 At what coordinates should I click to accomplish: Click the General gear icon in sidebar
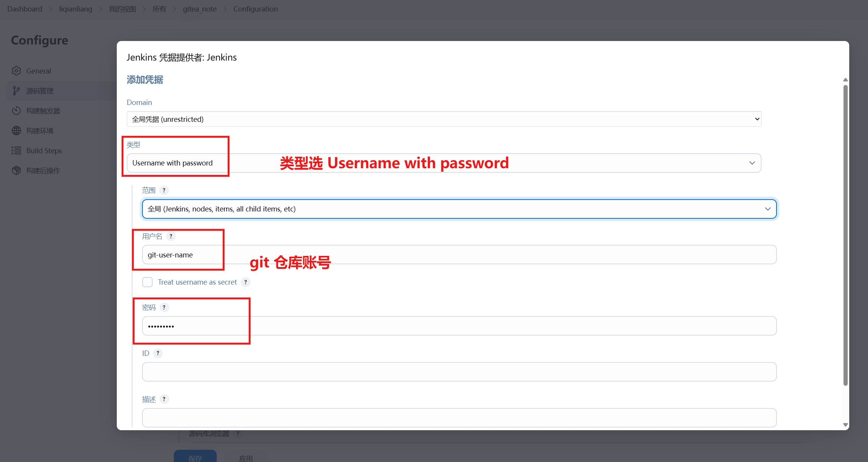coord(16,71)
